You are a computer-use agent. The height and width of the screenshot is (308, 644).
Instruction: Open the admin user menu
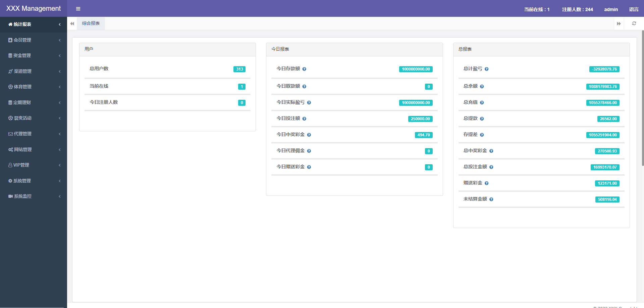click(611, 9)
